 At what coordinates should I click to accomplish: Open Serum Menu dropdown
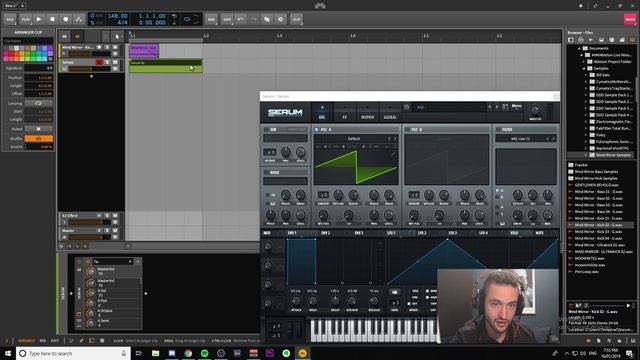coord(517,107)
